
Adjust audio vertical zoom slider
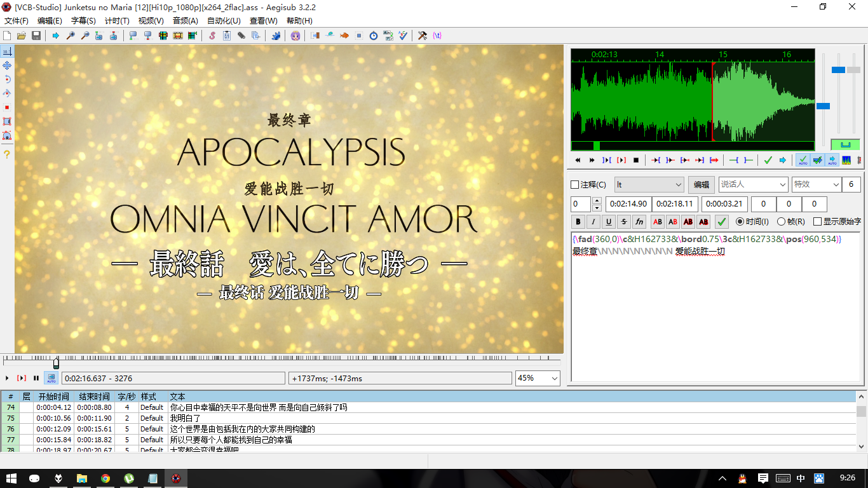pos(838,70)
